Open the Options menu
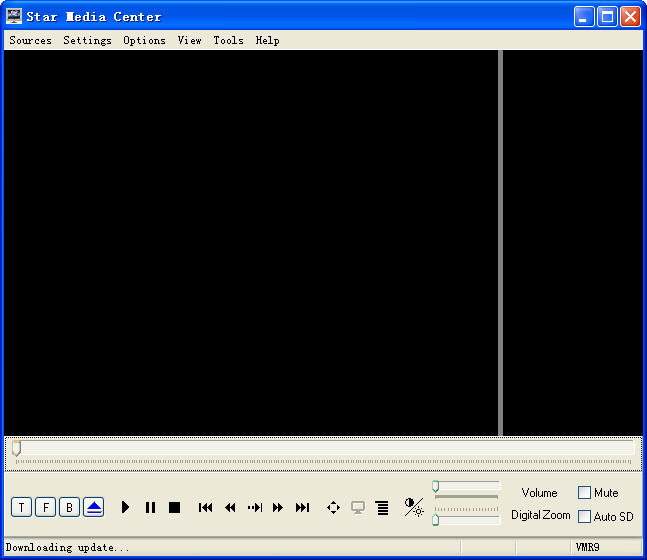The image size is (647, 560). tap(144, 40)
